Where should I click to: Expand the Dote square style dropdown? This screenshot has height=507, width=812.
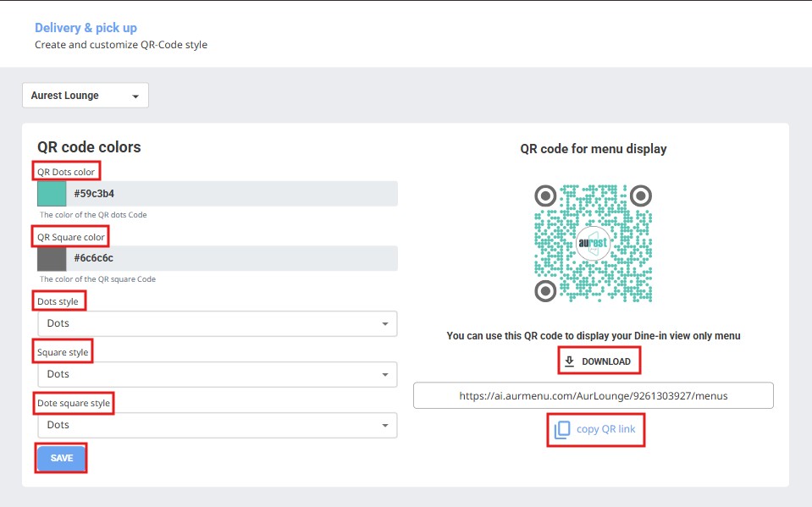[217, 425]
